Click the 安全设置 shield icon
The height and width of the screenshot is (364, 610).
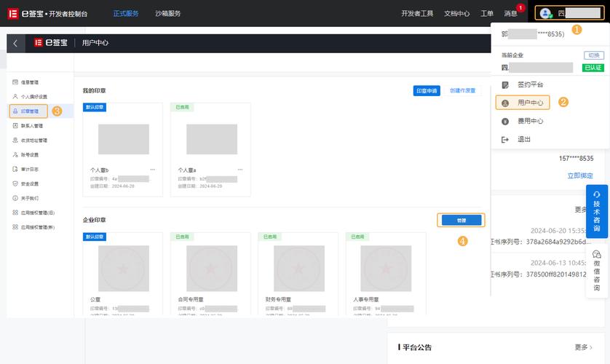point(15,183)
